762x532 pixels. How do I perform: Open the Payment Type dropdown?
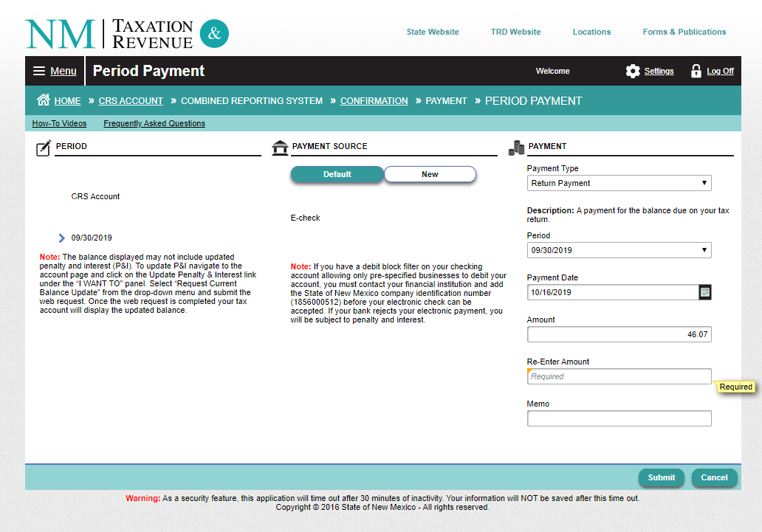pos(619,183)
